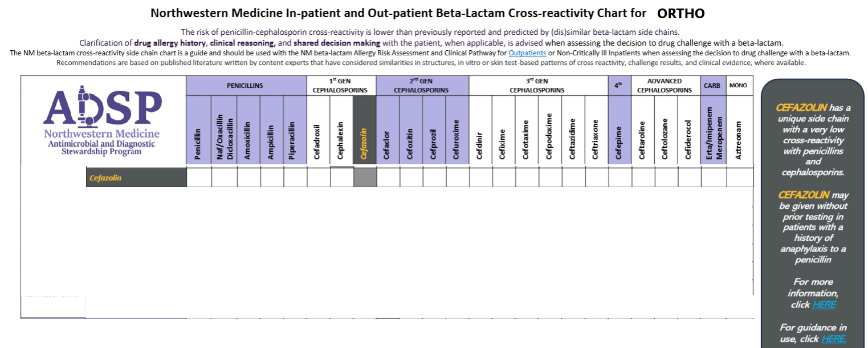Viewport: 868px width, 348px height.
Task: Click the Ceftriaxone column header
Action: coord(596,130)
